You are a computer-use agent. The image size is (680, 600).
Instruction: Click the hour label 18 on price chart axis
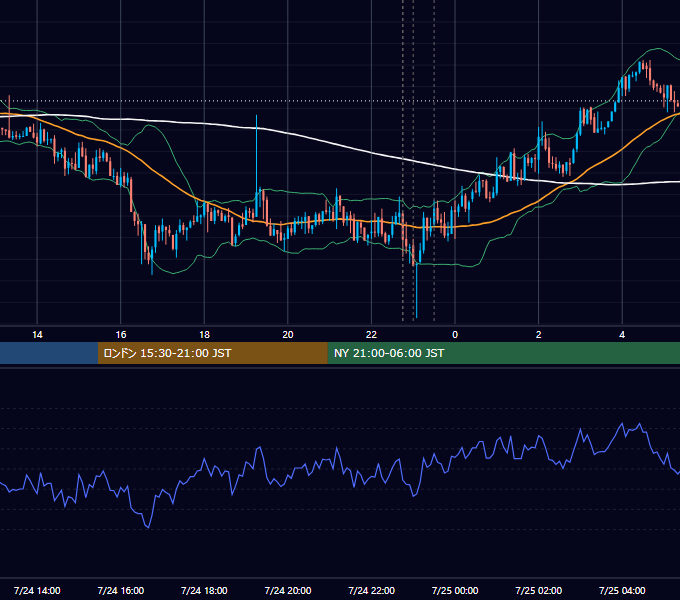[x=204, y=335]
